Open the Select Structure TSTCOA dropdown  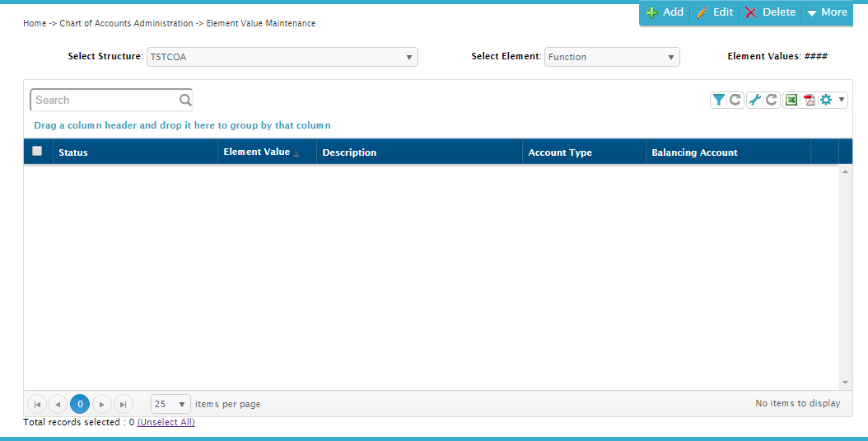click(282, 57)
